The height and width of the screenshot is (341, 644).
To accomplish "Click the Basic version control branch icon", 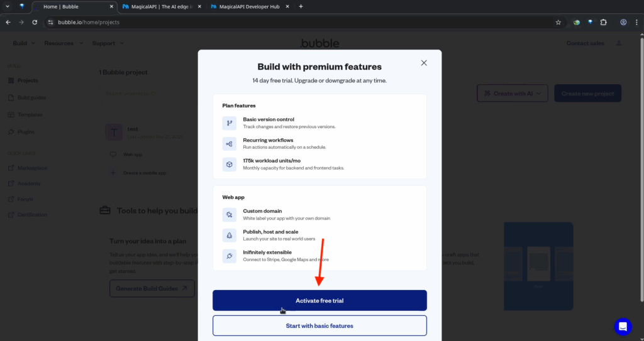I will pos(230,123).
